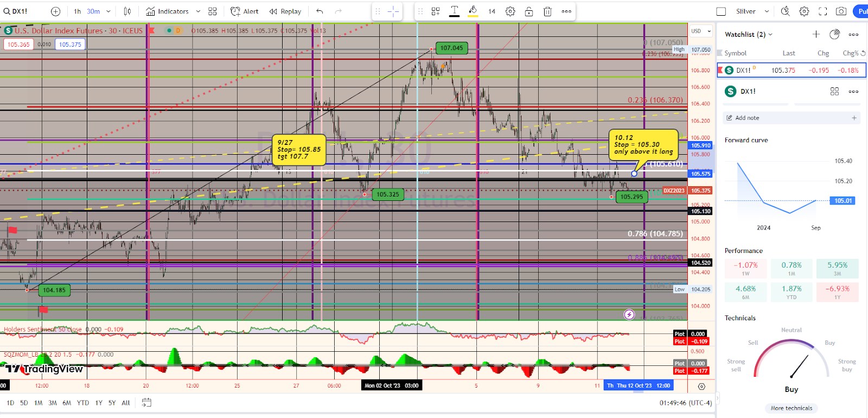The width and height of the screenshot is (868, 418).
Task: Create a new Alert
Action: click(245, 11)
